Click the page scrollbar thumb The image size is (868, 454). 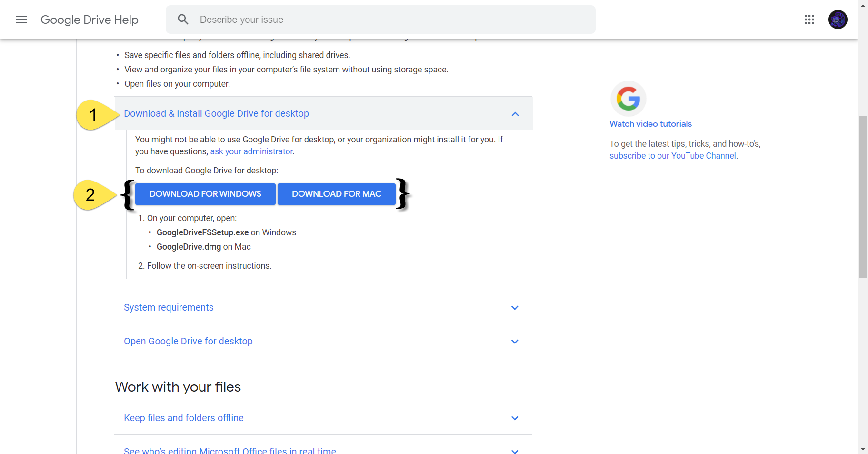point(863,197)
